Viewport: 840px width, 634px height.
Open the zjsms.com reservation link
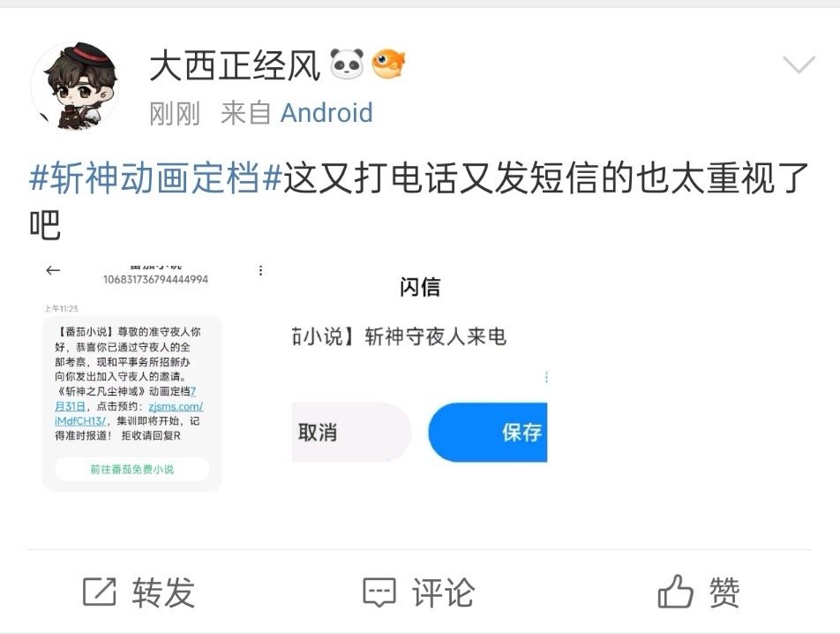click(129, 414)
